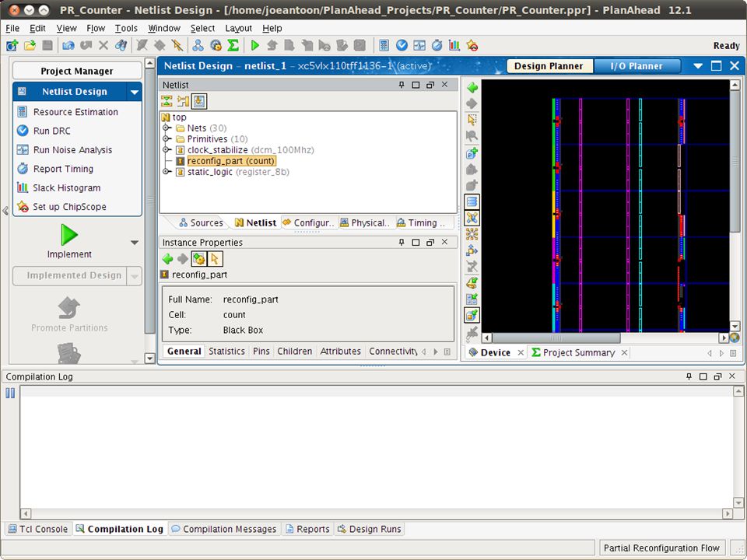
Task: Click the select area cursor tool in Device view
Action: (x=472, y=120)
